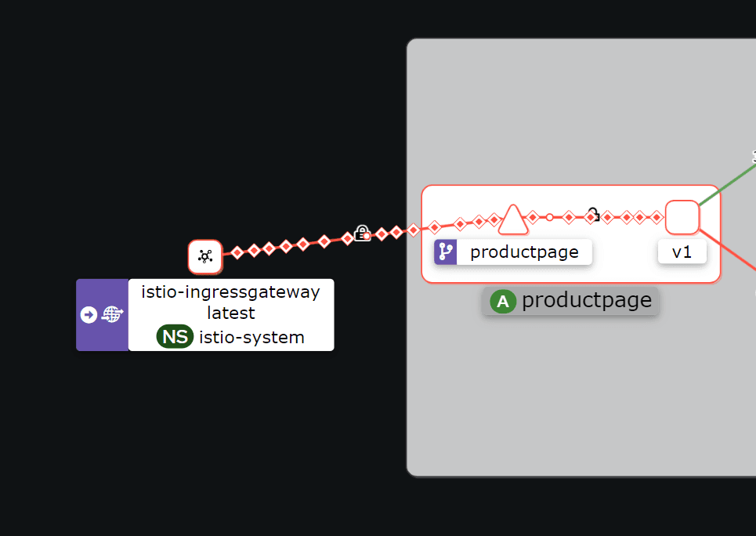Click the istio-ingressgateway label text

[x=230, y=292]
